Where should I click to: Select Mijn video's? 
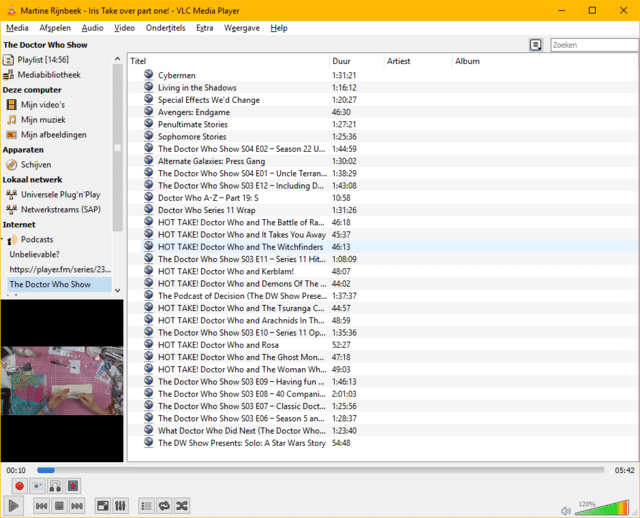(43, 104)
